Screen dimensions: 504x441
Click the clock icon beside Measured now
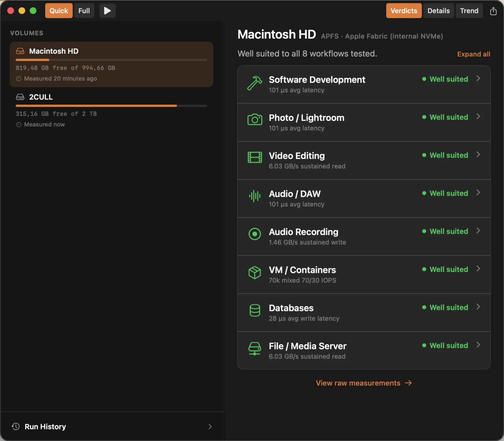coord(19,125)
